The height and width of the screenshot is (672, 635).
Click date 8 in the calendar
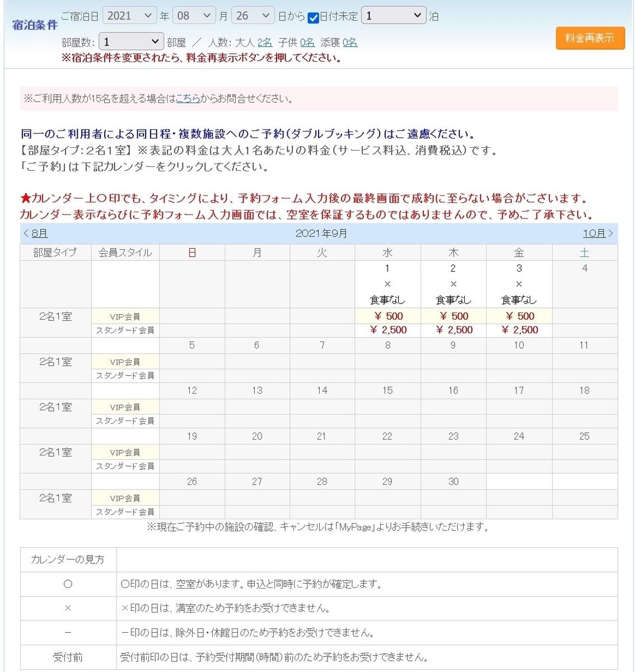tap(387, 345)
